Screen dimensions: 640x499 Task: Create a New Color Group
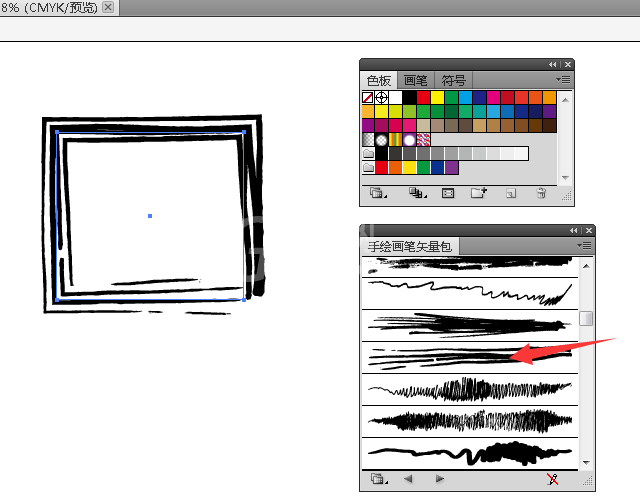coord(478,193)
